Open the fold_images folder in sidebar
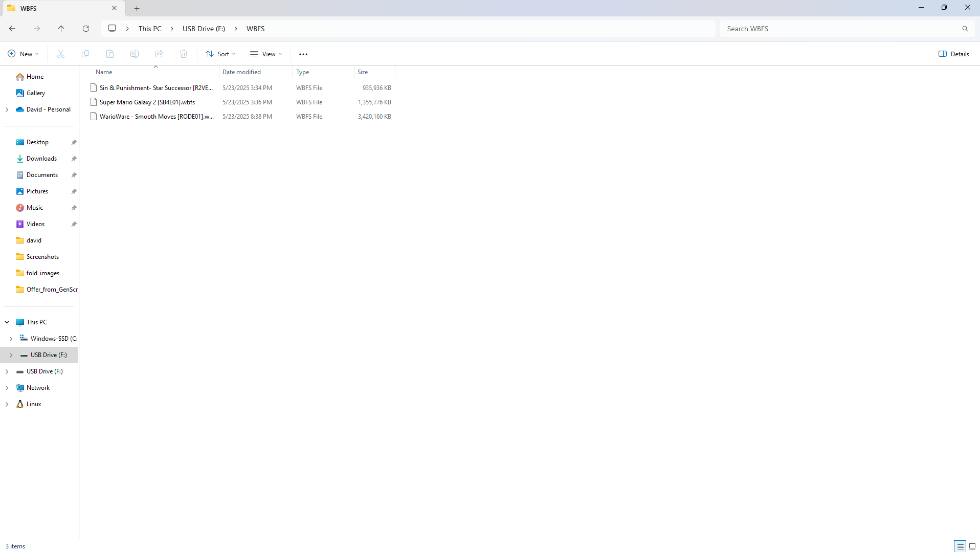980x552 pixels. coord(43,273)
